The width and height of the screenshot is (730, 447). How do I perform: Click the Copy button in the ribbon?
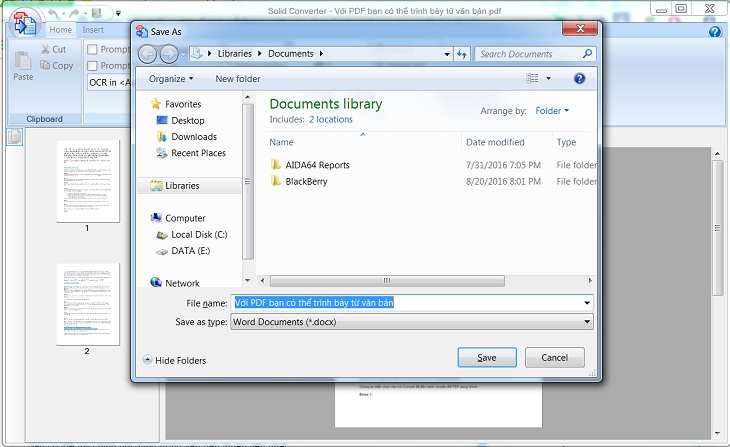point(57,66)
